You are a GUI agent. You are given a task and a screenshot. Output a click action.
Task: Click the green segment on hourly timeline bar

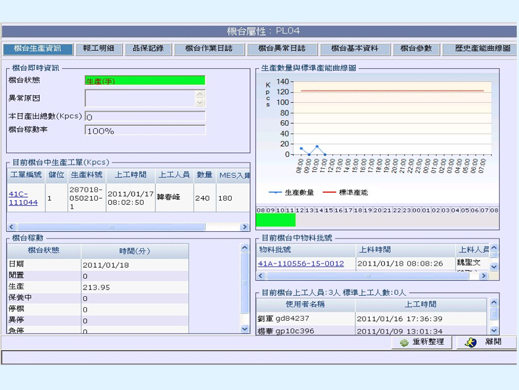coord(275,220)
